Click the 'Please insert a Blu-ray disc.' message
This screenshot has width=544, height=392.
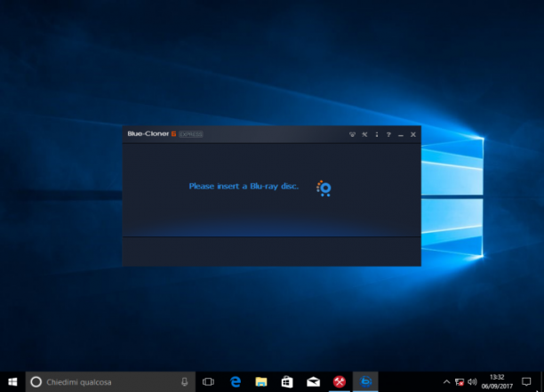[244, 187]
